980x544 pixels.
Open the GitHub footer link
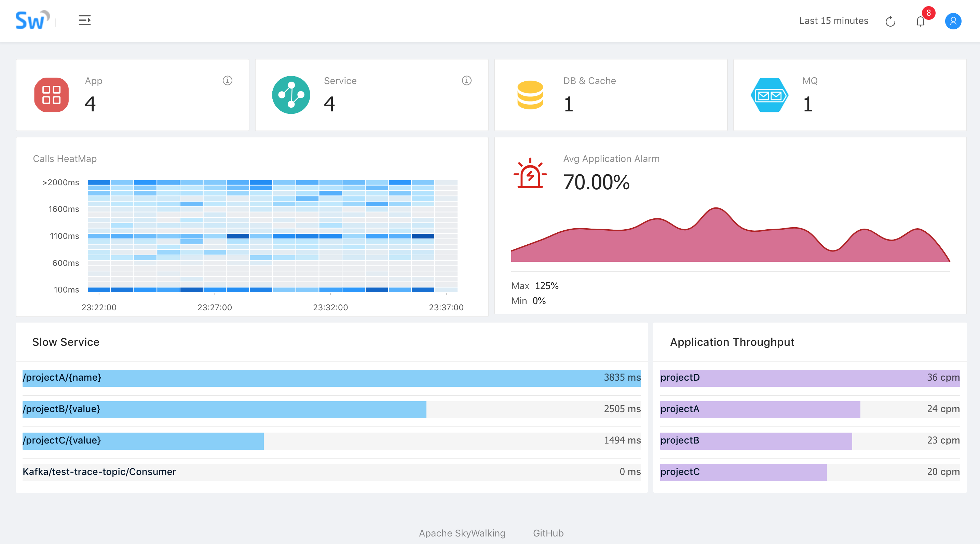548,533
